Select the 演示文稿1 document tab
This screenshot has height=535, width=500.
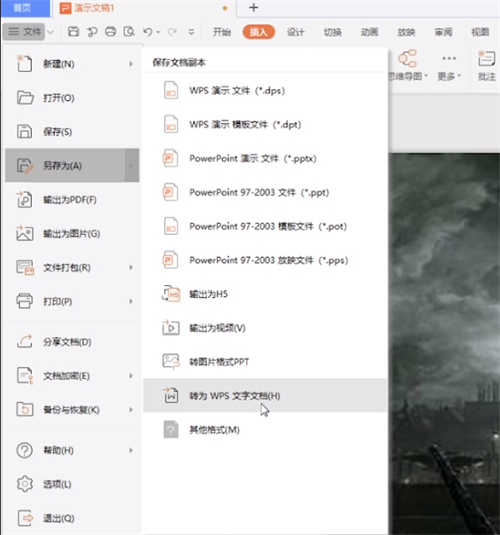pyautogui.click(x=143, y=8)
